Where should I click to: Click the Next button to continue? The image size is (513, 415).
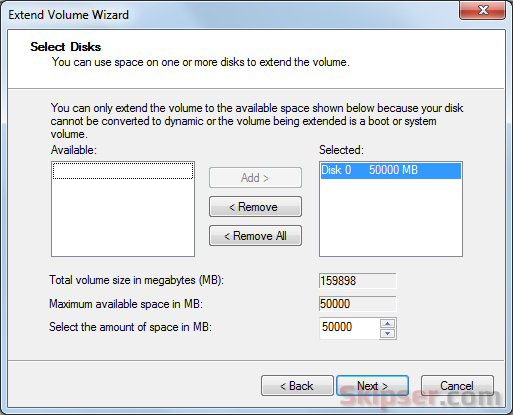(372, 386)
